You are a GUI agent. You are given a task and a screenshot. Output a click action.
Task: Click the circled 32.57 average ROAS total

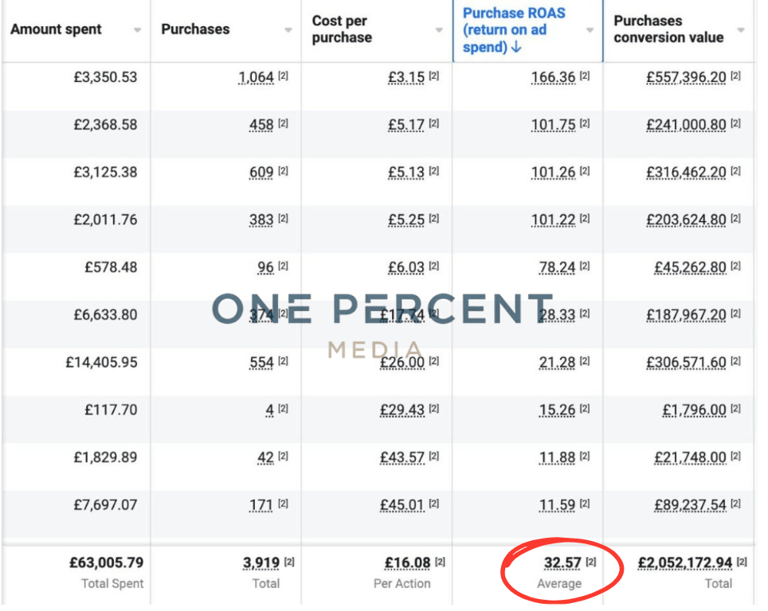point(562,563)
